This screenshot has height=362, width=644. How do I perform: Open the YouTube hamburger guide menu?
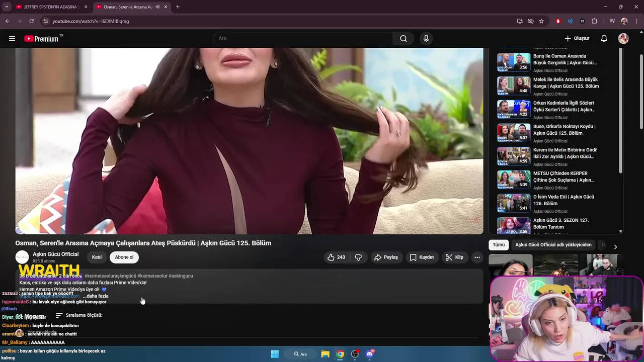(12, 39)
